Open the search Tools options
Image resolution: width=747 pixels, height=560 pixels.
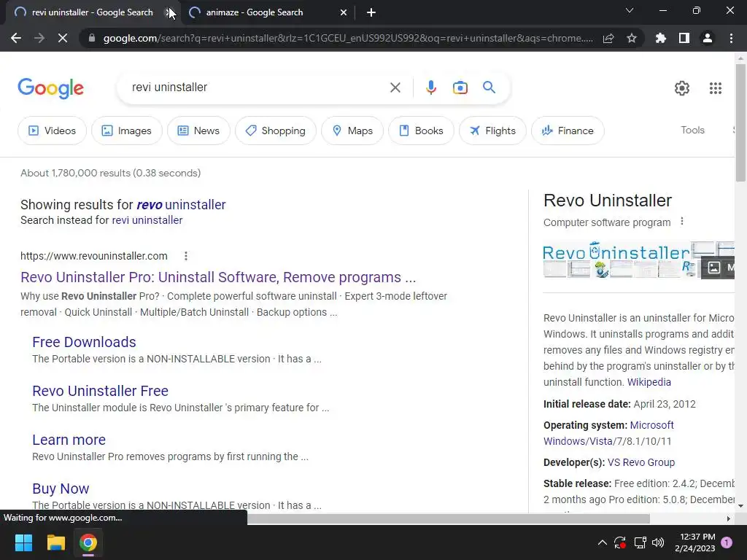pyautogui.click(x=692, y=130)
